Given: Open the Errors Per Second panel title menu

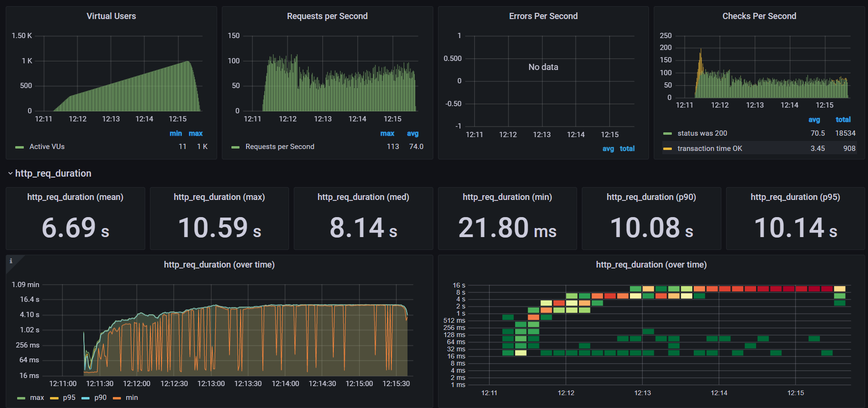Looking at the screenshot, I should tap(543, 16).
